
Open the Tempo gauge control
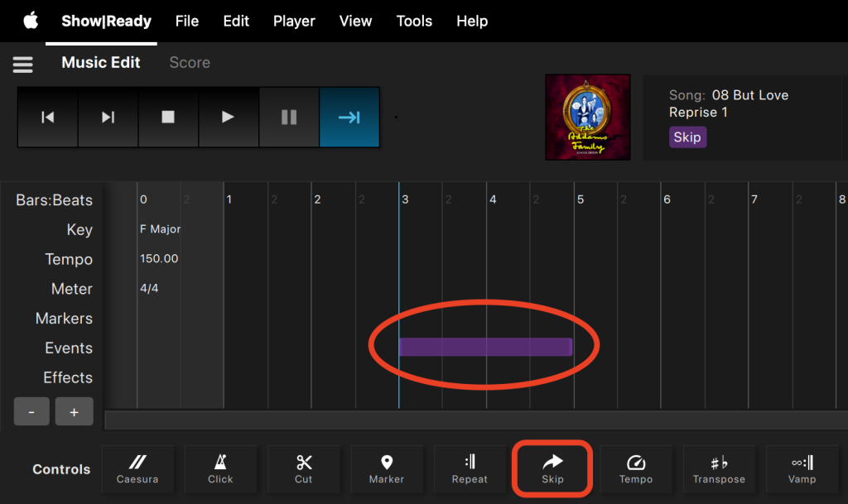[x=636, y=469]
